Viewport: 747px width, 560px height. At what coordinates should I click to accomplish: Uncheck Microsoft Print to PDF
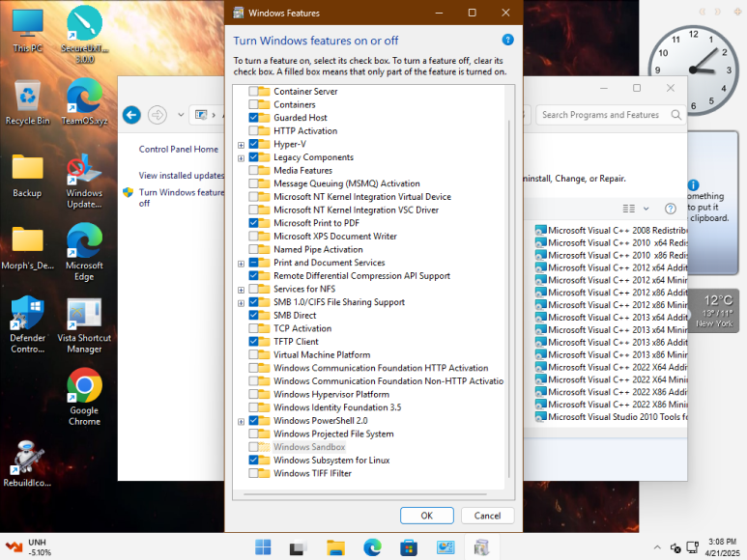point(253,223)
